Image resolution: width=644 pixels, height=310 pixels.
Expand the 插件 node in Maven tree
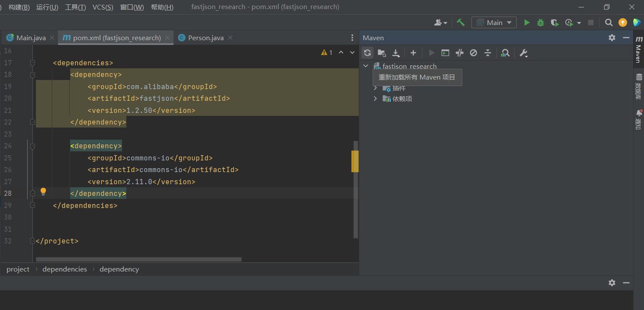375,88
